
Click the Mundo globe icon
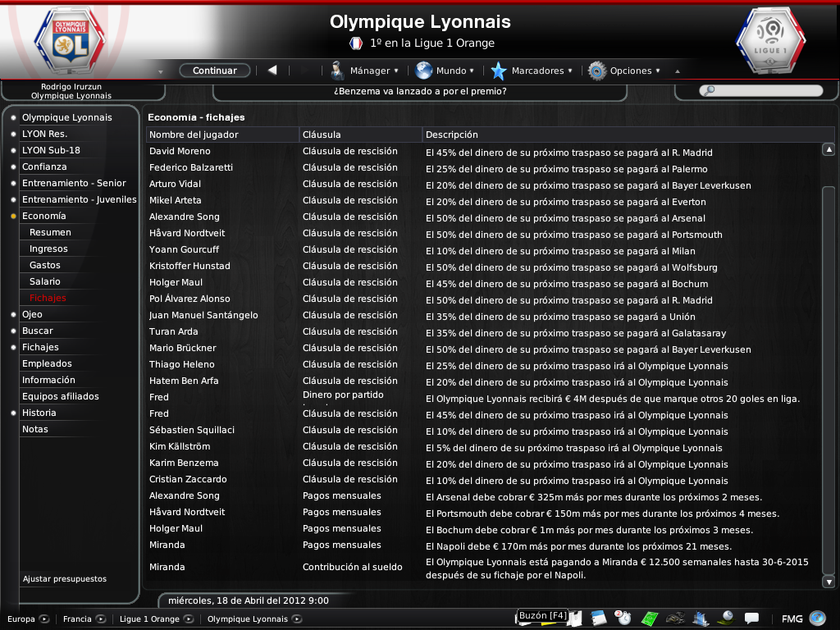pyautogui.click(x=424, y=71)
